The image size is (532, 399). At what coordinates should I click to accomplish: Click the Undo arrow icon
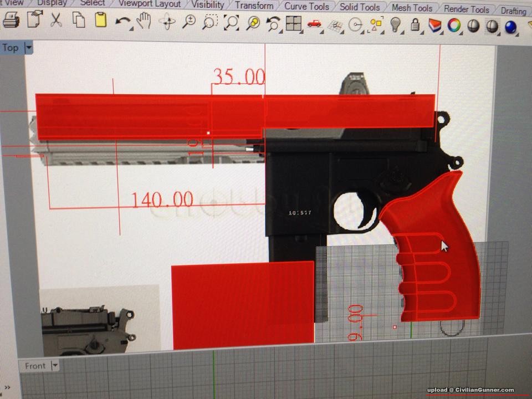point(122,22)
